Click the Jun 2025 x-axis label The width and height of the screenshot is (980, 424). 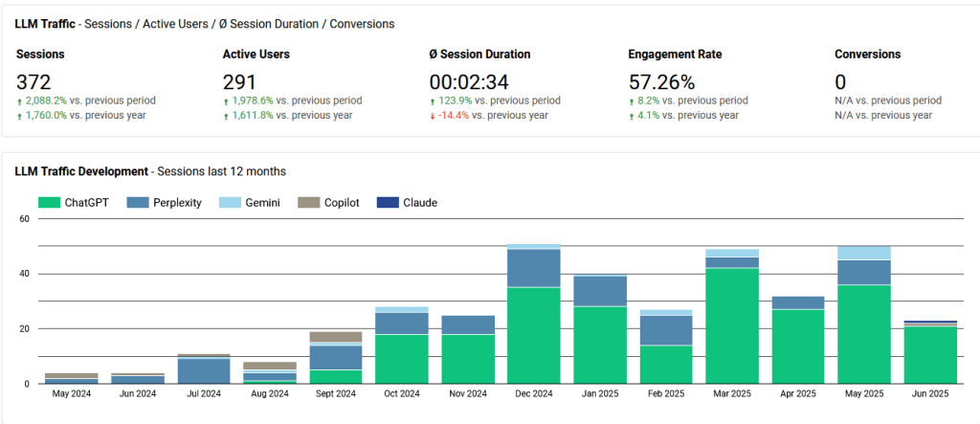(x=929, y=393)
